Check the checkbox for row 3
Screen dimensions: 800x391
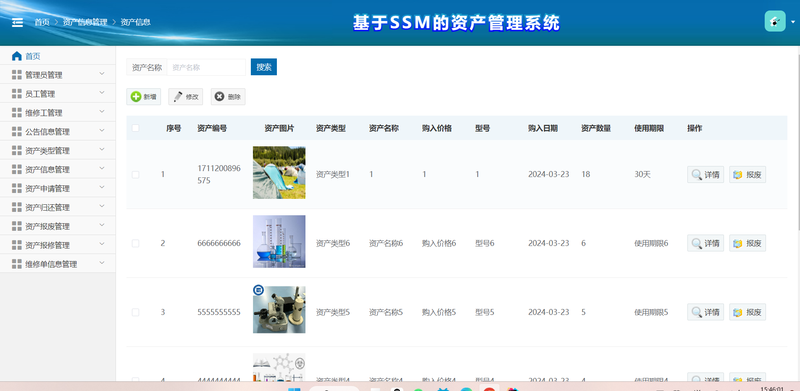click(x=135, y=312)
